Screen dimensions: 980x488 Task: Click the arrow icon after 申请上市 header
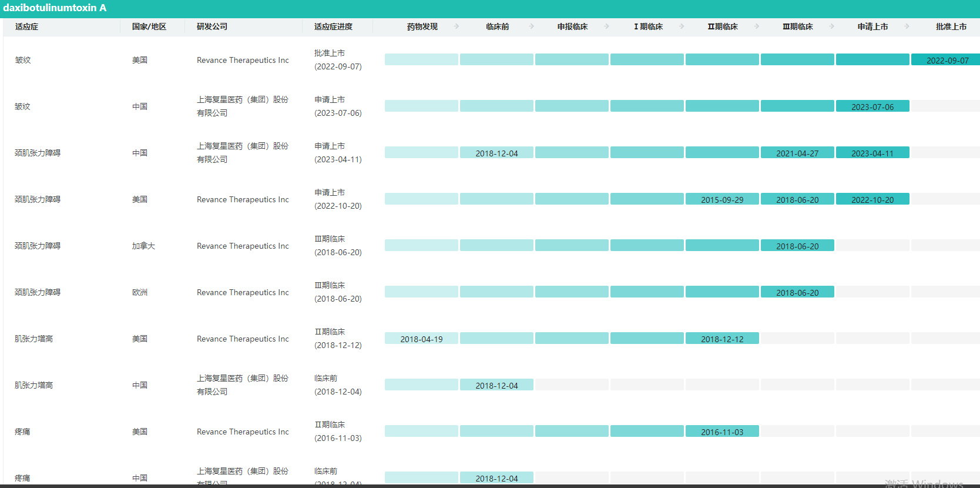click(x=907, y=26)
